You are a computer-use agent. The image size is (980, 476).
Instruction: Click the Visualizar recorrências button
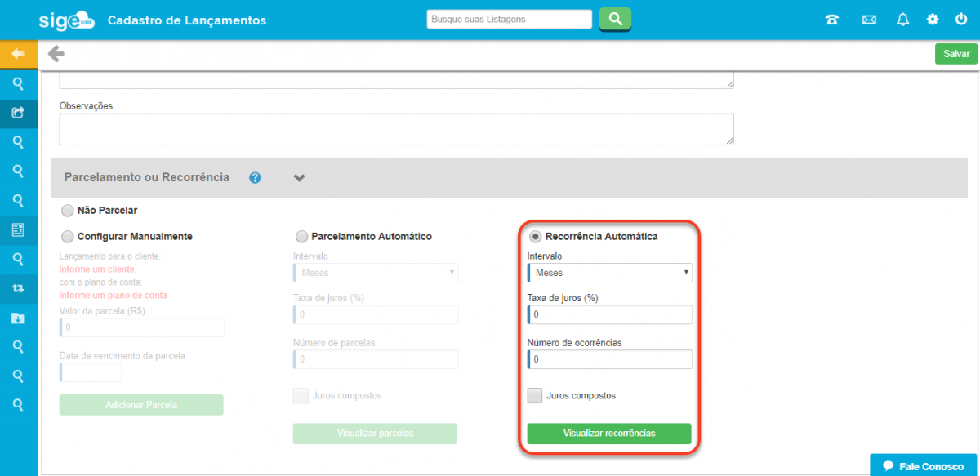click(x=609, y=433)
